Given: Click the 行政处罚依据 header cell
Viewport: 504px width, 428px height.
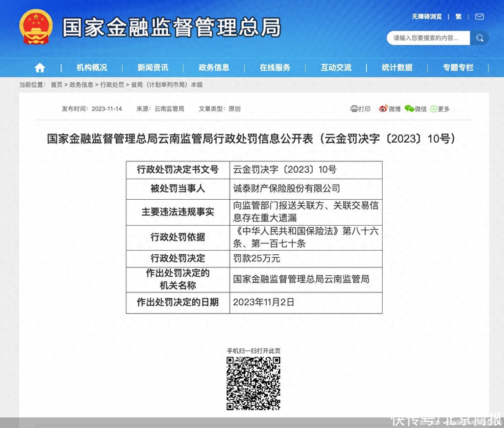Looking at the screenshot, I should pyautogui.click(x=178, y=237).
